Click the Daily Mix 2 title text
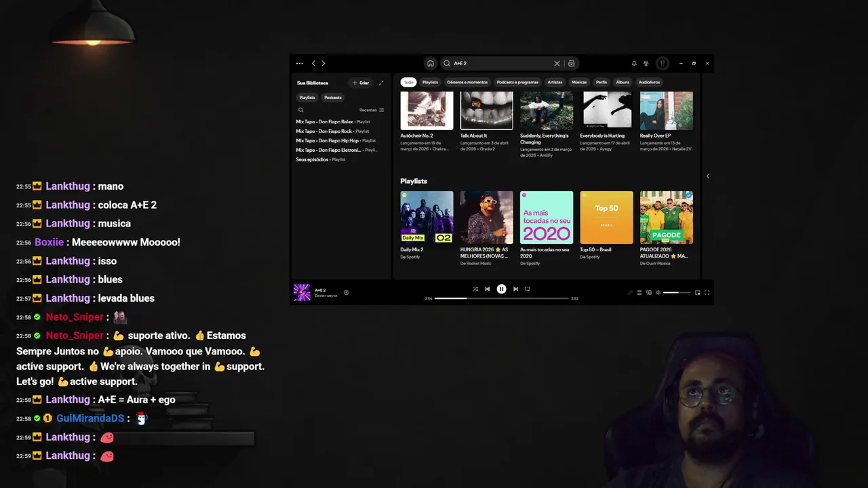Screen dimensions: 868x488 tap(412, 249)
